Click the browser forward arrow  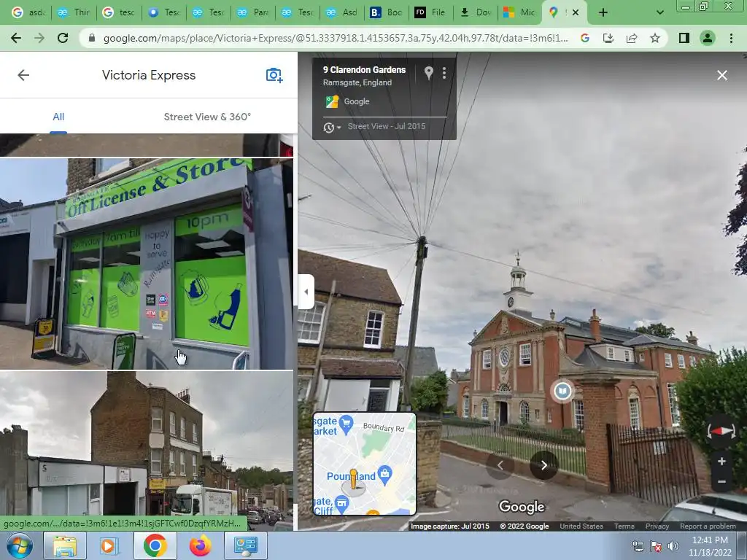(39, 38)
